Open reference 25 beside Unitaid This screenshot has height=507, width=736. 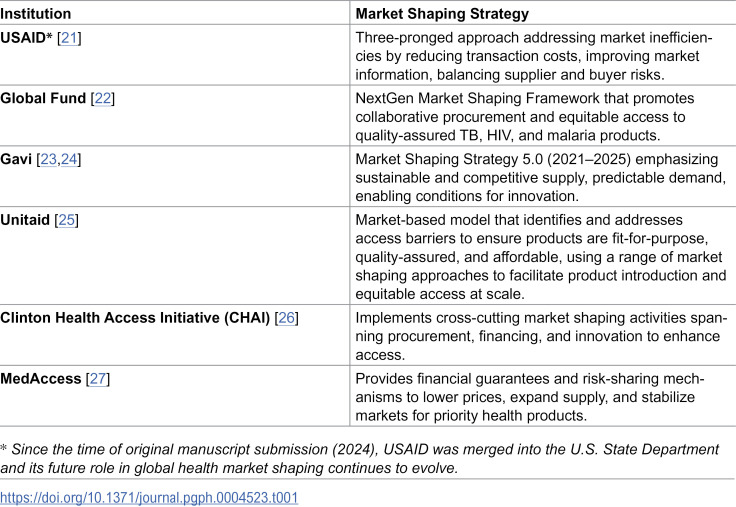67,220
